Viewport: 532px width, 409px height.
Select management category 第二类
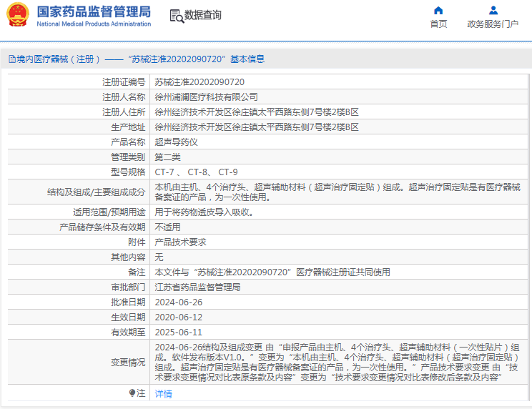coord(167,157)
